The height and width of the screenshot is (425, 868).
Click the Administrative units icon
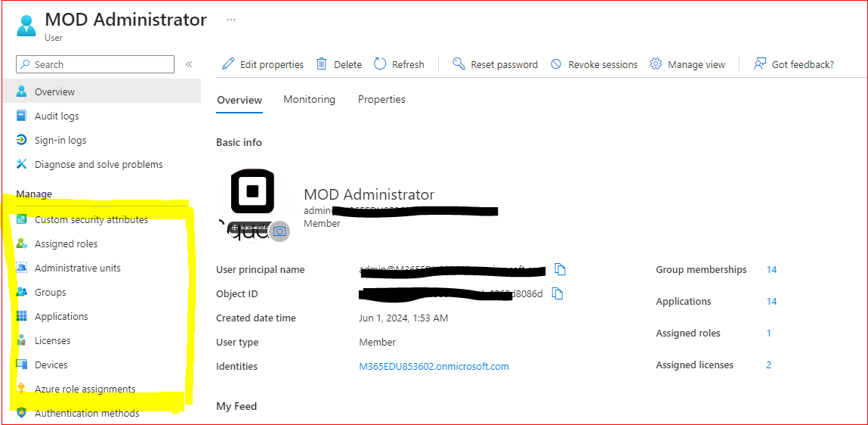tap(22, 268)
